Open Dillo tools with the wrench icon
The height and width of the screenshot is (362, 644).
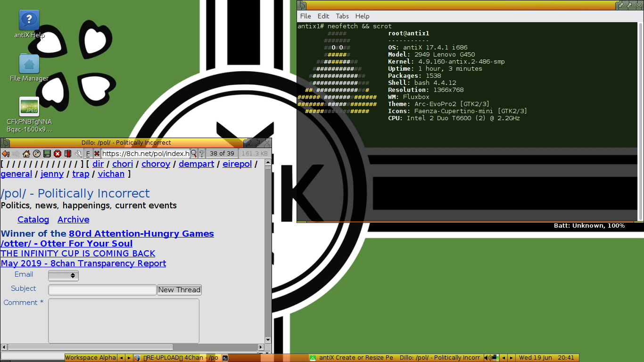coord(79,153)
